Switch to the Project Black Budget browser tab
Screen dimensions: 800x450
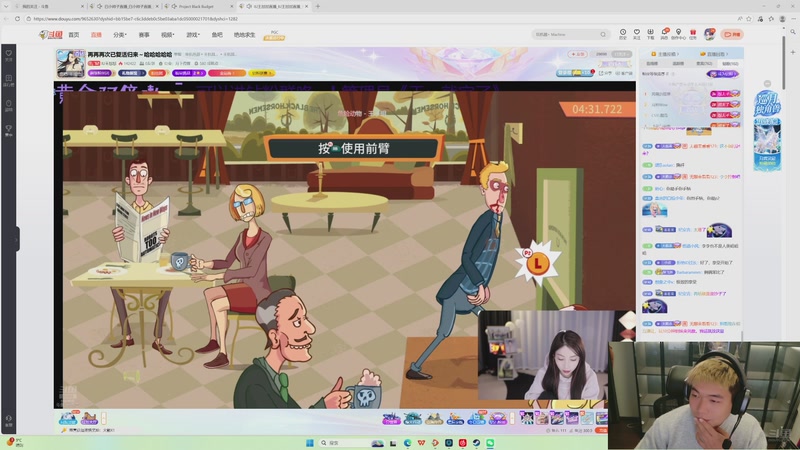click(196, 6)
